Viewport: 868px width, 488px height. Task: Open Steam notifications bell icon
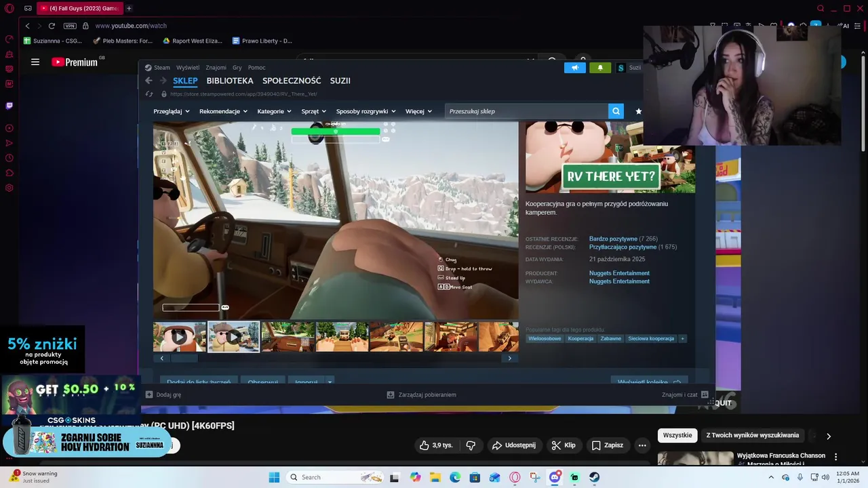pyautogui.click(x=600, y=68)
